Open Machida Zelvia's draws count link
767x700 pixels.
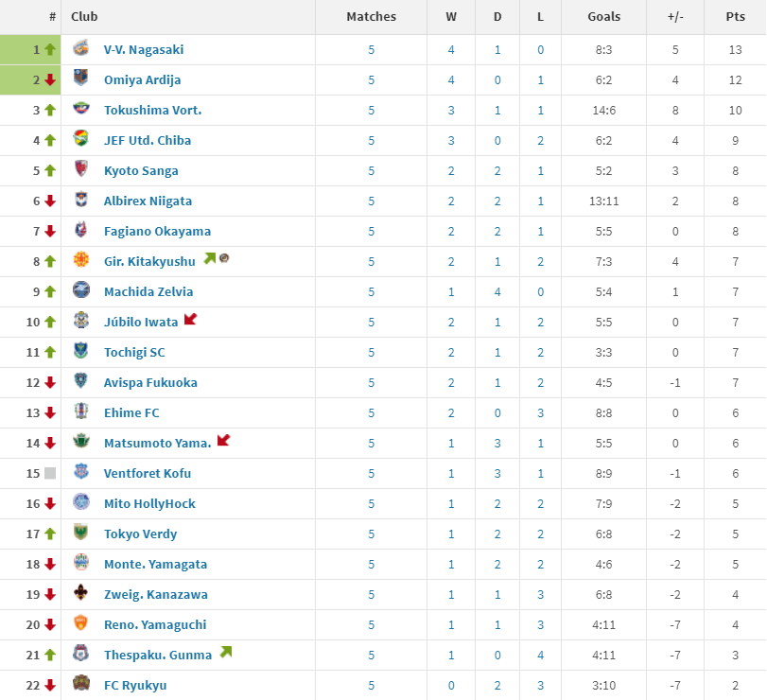coord(497,291)
